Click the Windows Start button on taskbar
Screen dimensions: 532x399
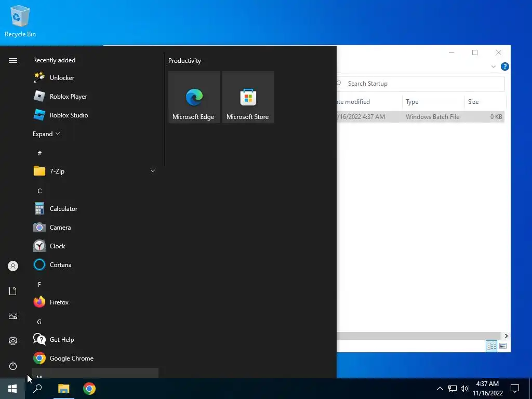(12, 389)
